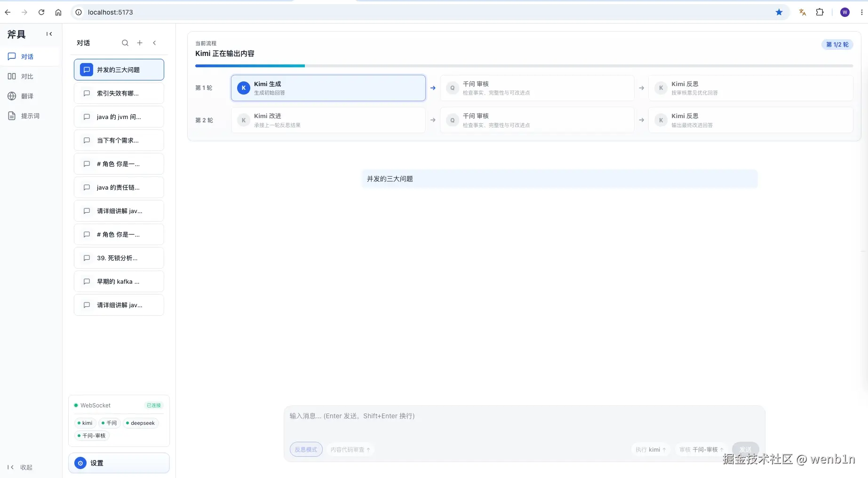Toggle the 反思模式 reflection mode
This screenshot has height=478, width=868.
(306, 450)
